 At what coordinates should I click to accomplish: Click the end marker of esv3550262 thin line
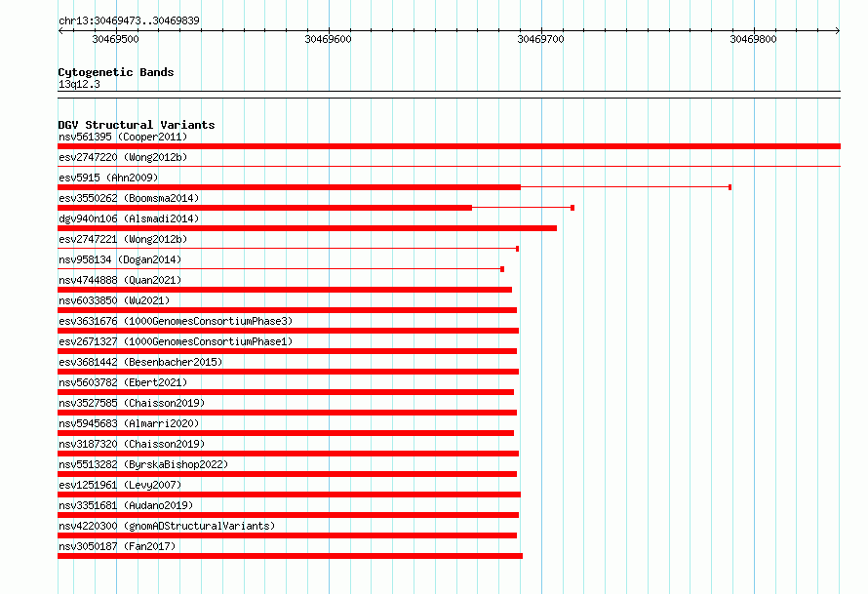click(572, 208)
